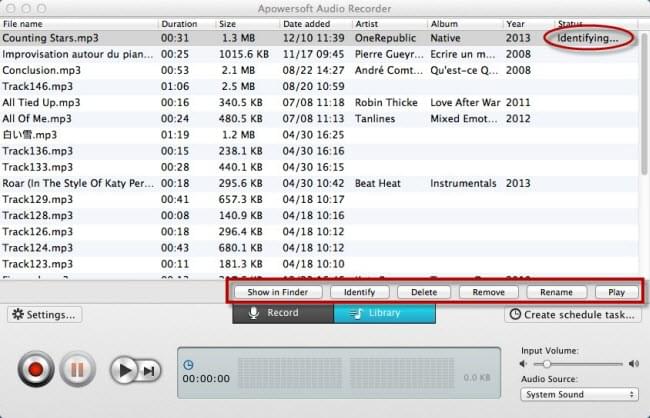
Task: Click the Rename button
Action: tap(556, 292)
